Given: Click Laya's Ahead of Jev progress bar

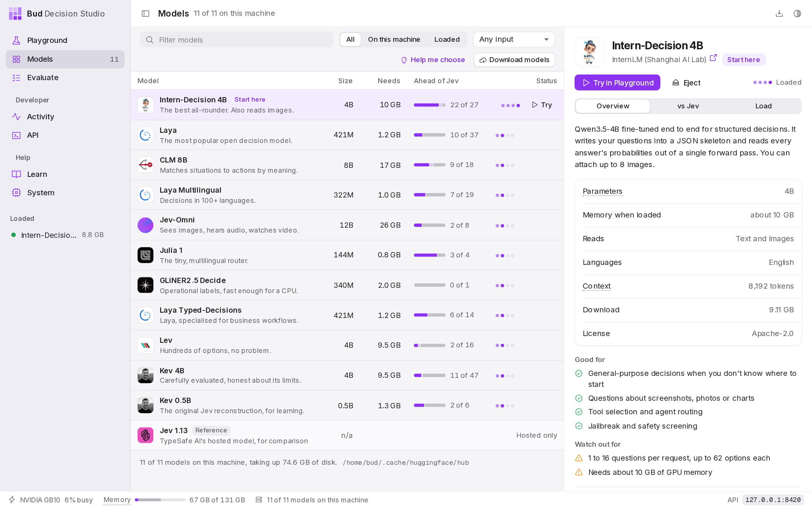Looking at the screenshot, I should click(430, 135).
